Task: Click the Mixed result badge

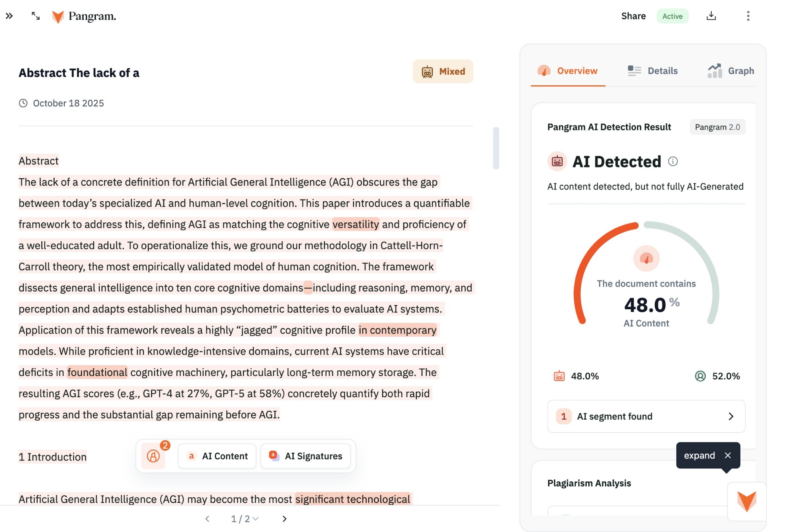Action: click(x=443, y=72)
